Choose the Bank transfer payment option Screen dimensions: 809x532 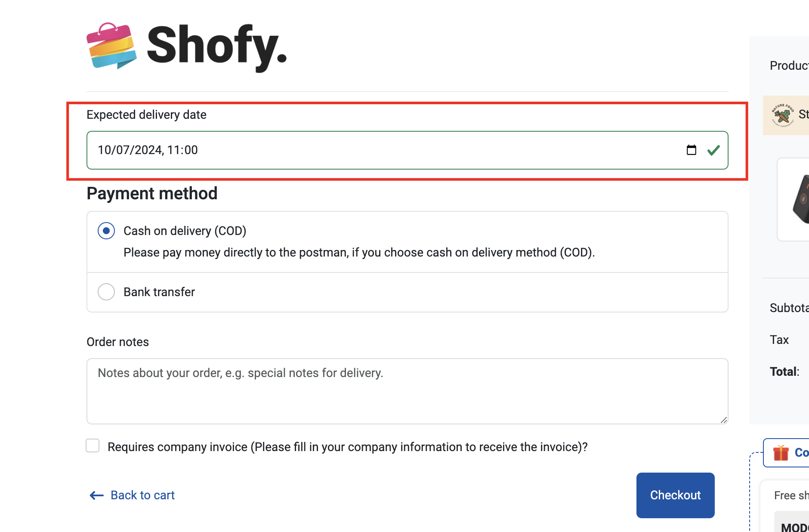106,292
